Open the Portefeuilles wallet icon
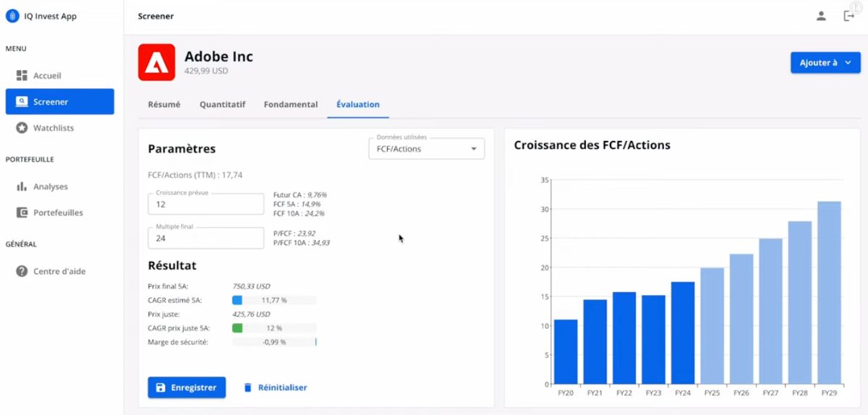Screen dimensions: 868x415 click(x=22, y=213)
